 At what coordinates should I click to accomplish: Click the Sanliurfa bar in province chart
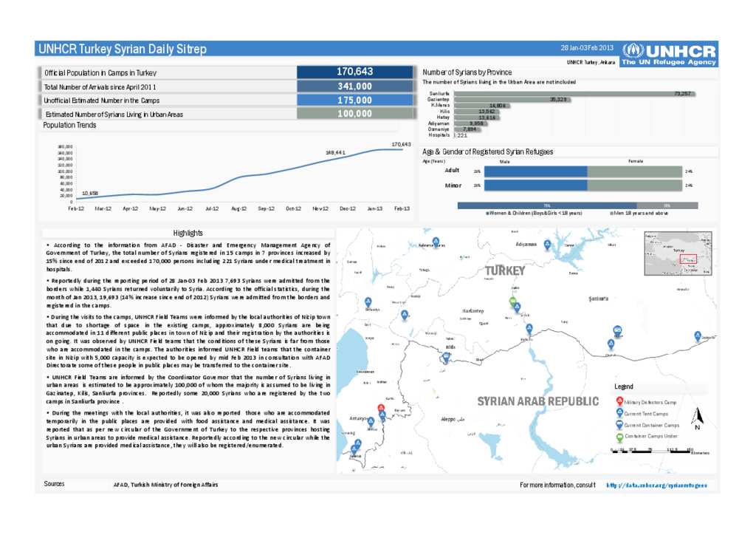(574, 94)
